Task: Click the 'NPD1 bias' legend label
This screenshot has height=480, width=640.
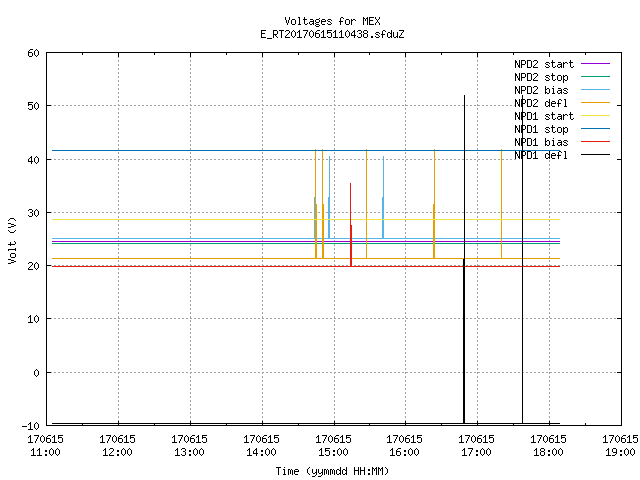Action: tap(541, 142)
